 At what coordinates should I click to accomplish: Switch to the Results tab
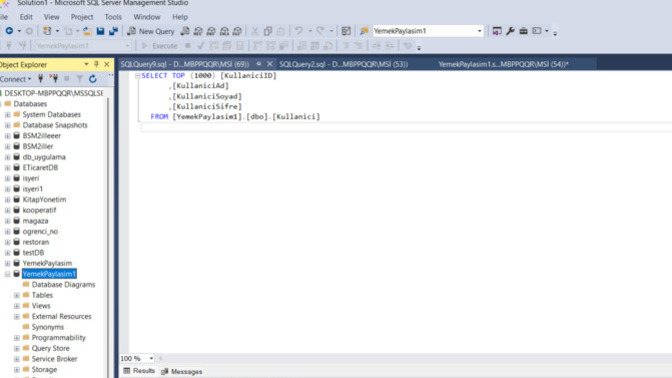click(x=139, y=371)
